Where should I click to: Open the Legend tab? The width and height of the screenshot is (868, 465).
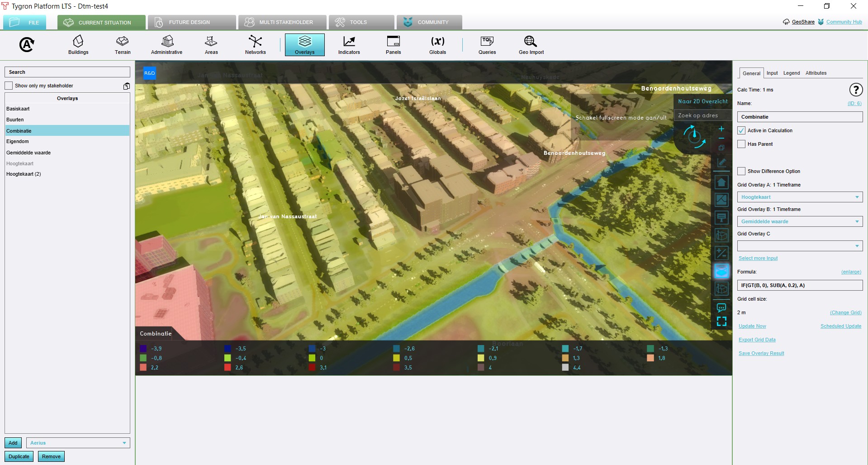click(x=791, y=73)
